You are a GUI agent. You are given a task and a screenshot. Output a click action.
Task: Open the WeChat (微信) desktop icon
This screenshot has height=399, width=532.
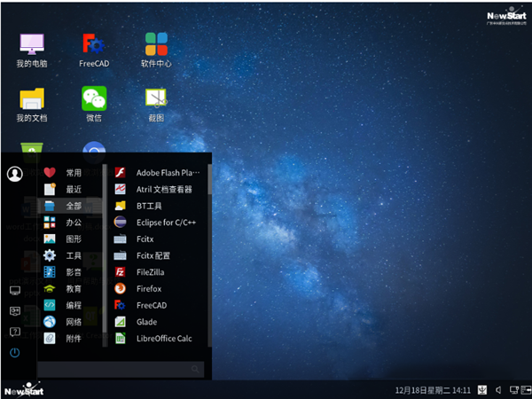tap(94, 104)
